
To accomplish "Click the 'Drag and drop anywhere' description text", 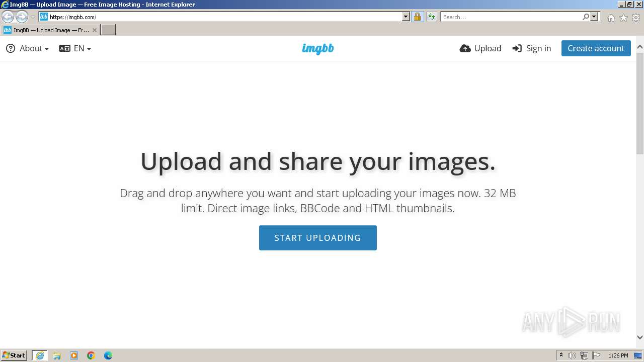I will click(318, 201).
